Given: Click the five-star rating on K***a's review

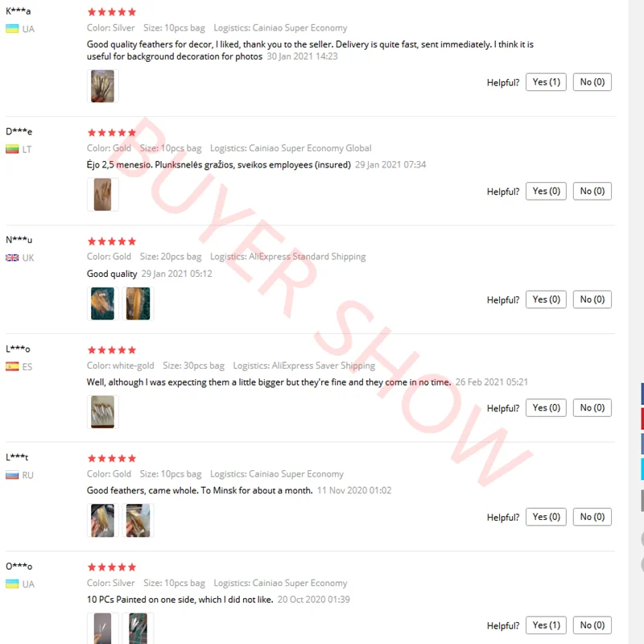Looking at the screenshot, I should tap(112, 12).
